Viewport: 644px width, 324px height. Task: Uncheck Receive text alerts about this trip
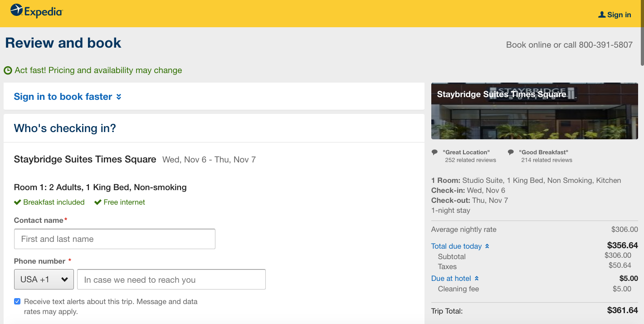[x=17, y=301]
